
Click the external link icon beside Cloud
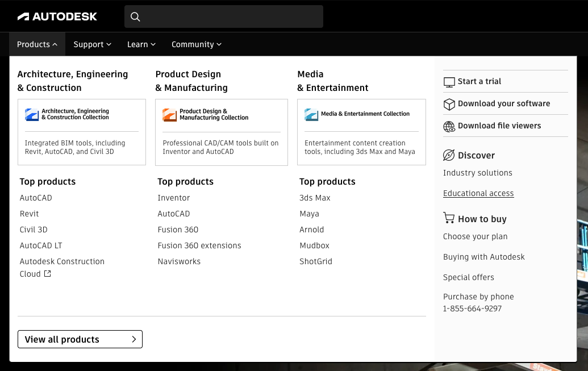[47, 273]
